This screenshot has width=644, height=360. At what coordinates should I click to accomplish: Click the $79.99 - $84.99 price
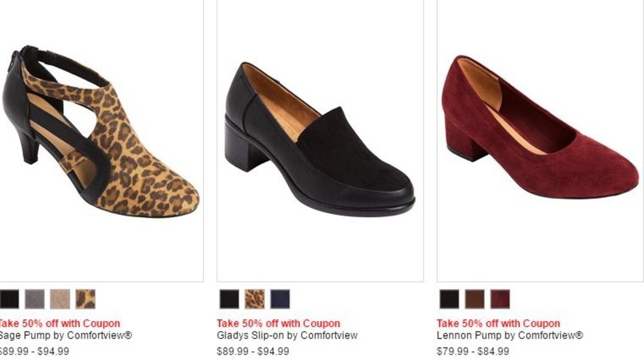click(x=473, y=352)
